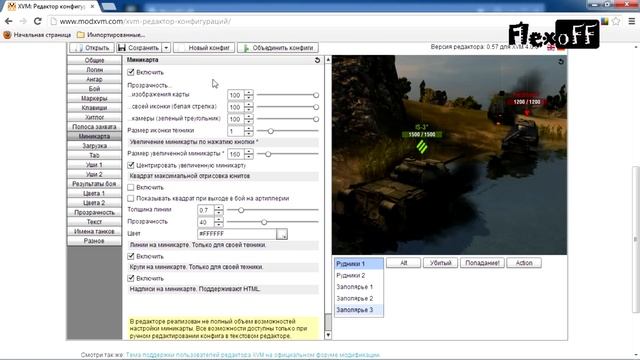Toggle Включить under Линии на миникарте

[x=131, y=256]
